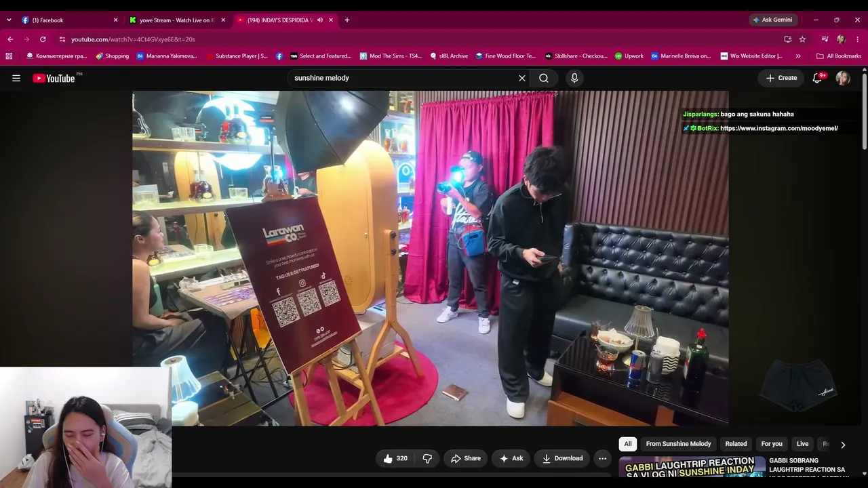
Task: Open the media controls icon in toolbar
Action: [x=825, y=39]
